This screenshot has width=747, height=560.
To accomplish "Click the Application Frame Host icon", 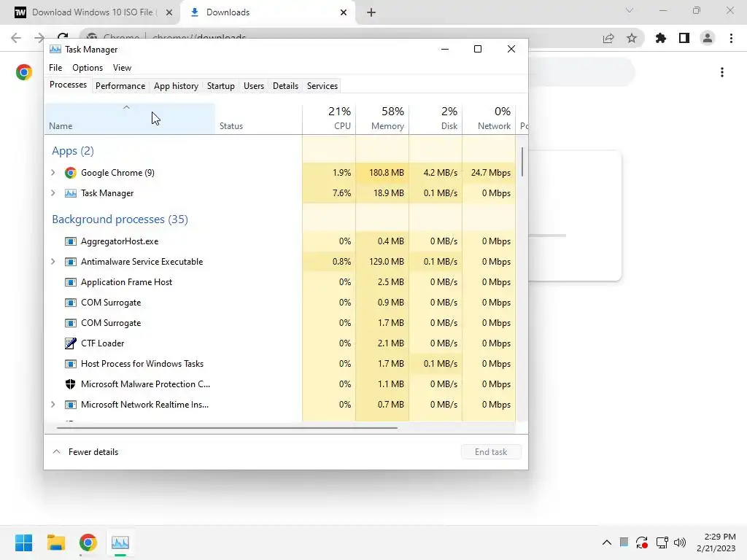I will tap(71, 282).
